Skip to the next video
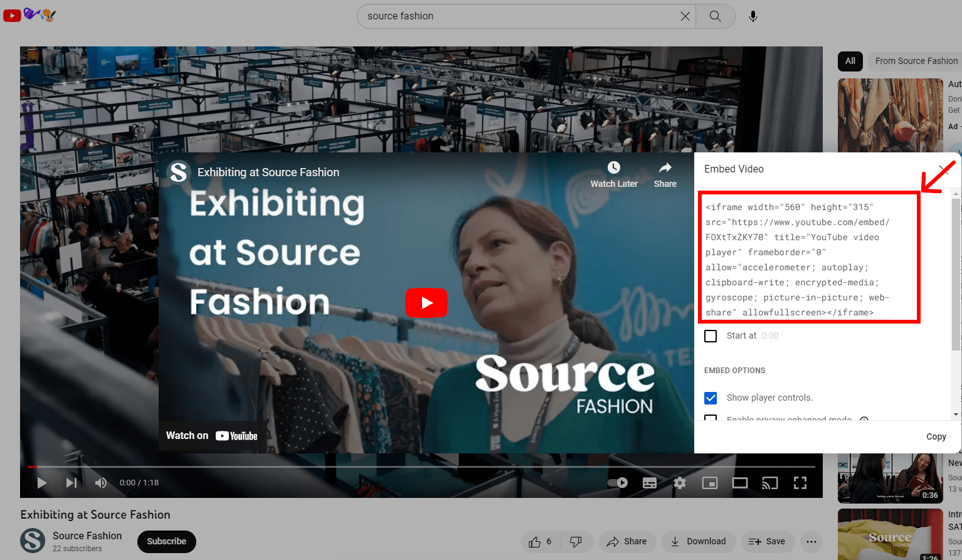Viewport: 962px width, 560px height. (71, 483)
